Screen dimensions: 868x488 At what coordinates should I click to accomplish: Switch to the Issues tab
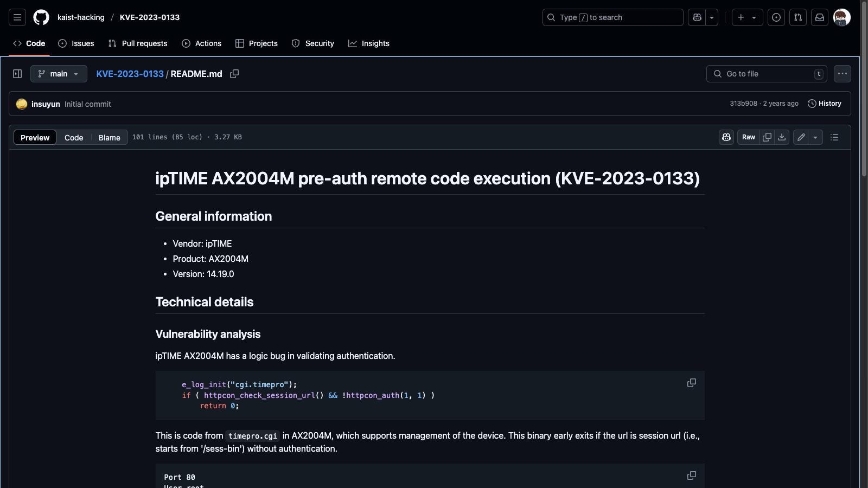point(76,43)
